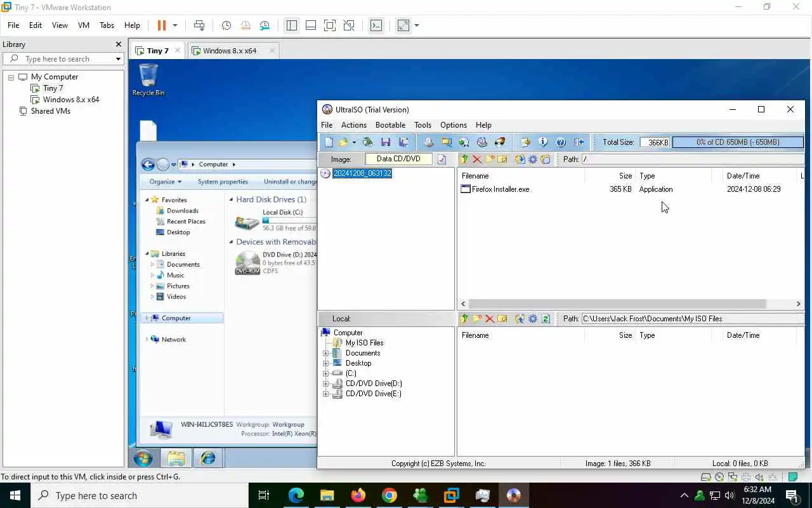Click the VMware Take Snapshot clock icon

(226, 25)
